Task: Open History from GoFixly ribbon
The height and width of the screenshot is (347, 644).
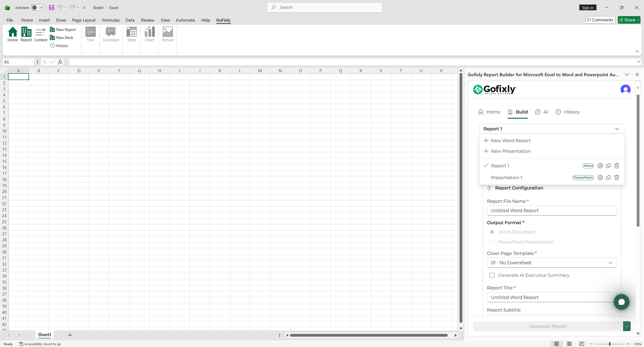Action: (59, 46)
